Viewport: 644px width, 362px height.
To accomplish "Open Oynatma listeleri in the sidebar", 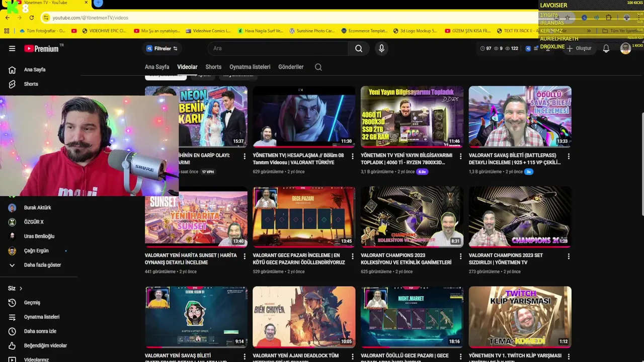I will point(41,317).
